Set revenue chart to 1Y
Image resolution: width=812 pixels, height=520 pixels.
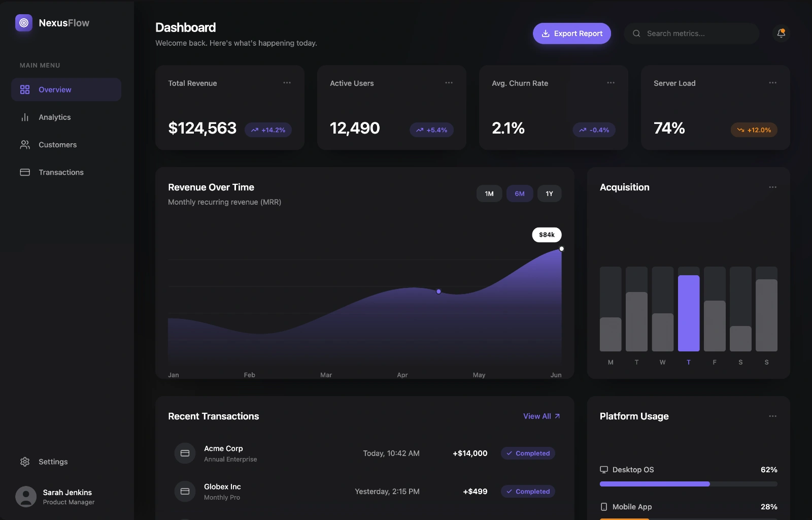coord(549,193)
